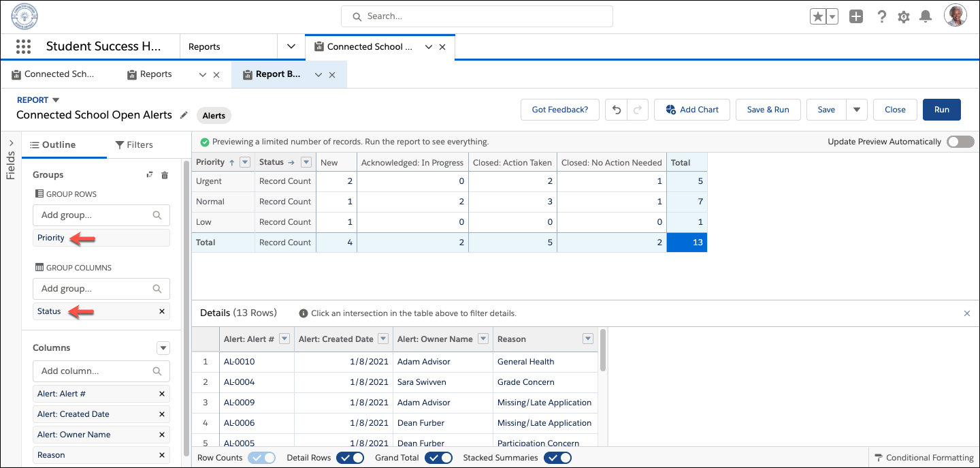Click the Save button
This screenshot has width=980, height=468.
pos(826,110)
